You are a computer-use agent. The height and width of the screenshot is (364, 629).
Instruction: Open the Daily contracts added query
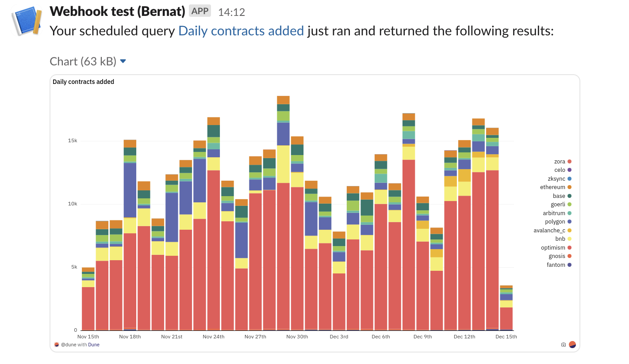point(241,30)
